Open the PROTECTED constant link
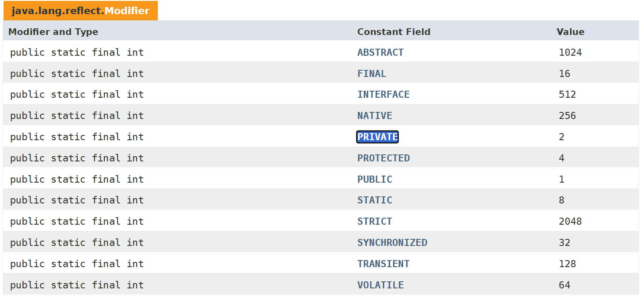Viewport: 644px width, 299px height. (x=383, y=158)
